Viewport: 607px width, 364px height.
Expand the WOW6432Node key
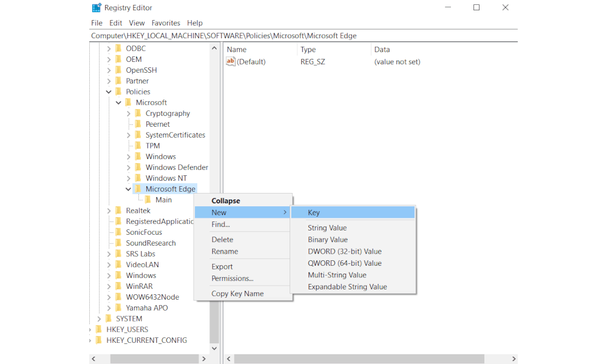pyautogui.click(x=109, y=297)
